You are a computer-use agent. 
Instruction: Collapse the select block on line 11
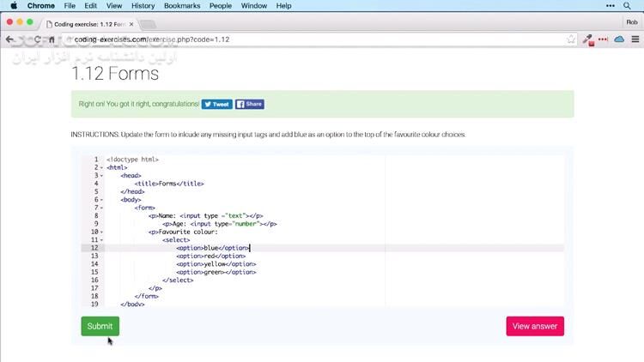click(x=101, y=240)
